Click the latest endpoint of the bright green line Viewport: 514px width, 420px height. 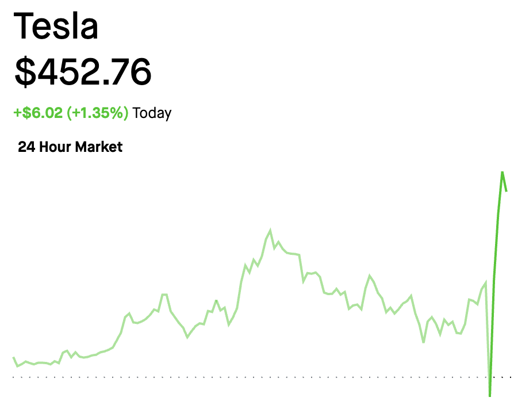click(507, 190)
